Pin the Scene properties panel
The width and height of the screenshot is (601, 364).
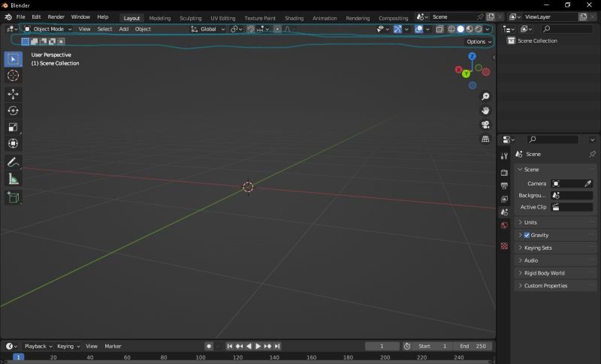[x=592, y=154]
